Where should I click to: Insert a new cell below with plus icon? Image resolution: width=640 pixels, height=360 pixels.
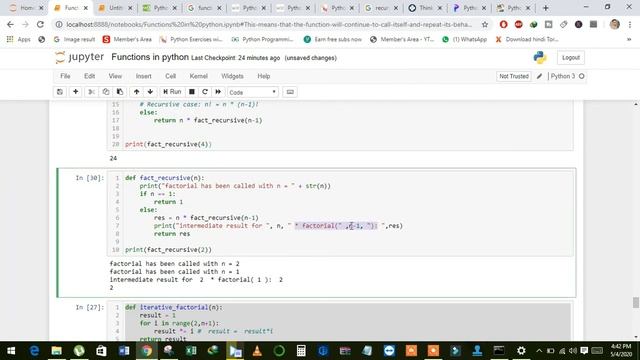[x=76, y=92]
